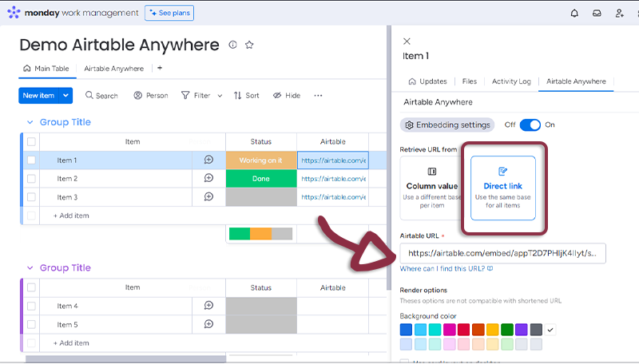Check the checkbox for Item 2
This screenshot has width=639, height=364.
(32, 179)
